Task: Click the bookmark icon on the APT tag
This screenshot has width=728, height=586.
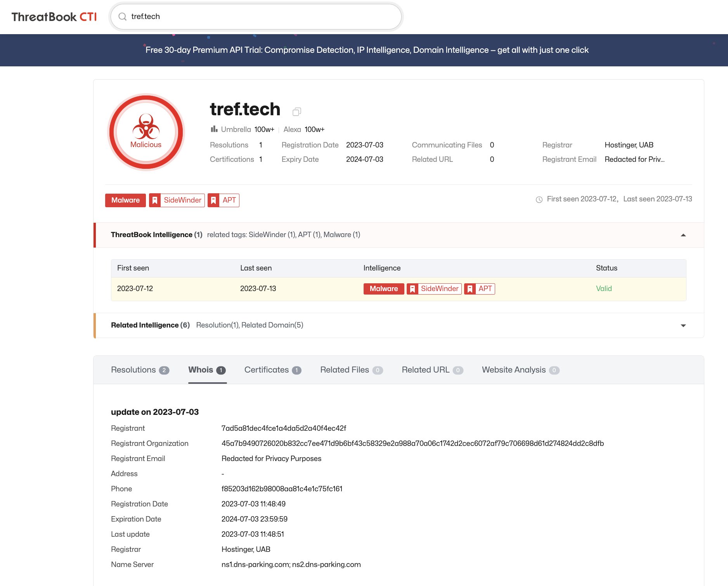Action: pos(213,200)
